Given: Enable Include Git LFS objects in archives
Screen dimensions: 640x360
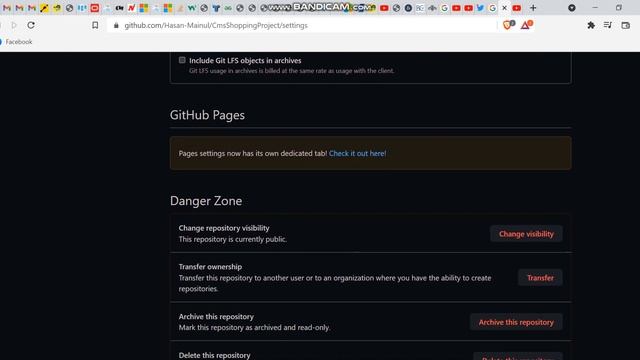Looking at the screenshot, I should pos(182,60).
